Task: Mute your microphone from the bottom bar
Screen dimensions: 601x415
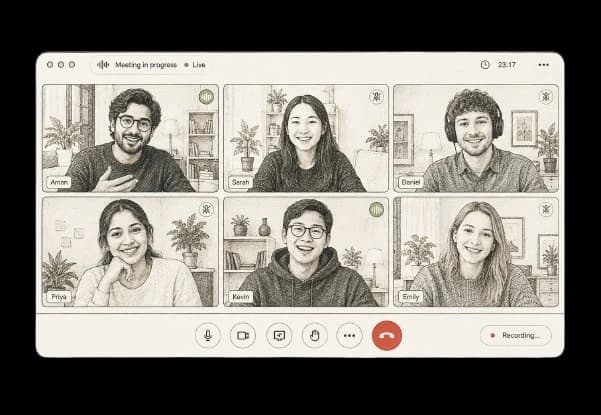Action: pos(208,335)
